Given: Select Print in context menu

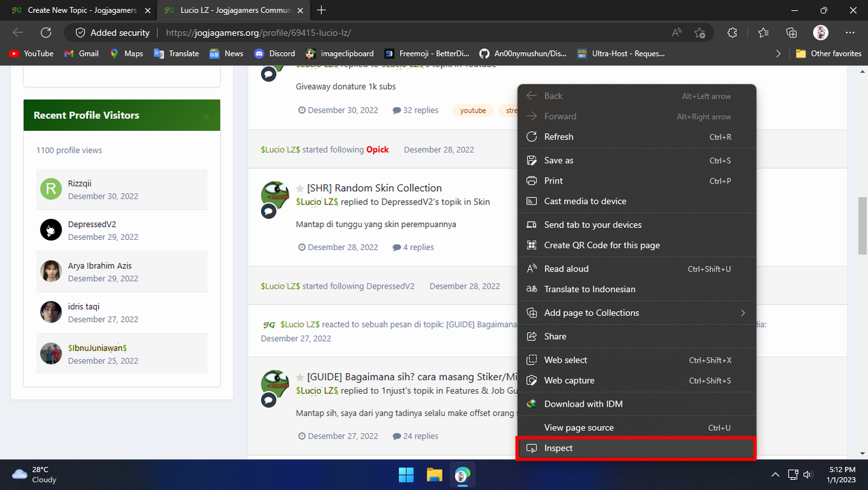Looking at the screenshot, I should click(636, 180).
